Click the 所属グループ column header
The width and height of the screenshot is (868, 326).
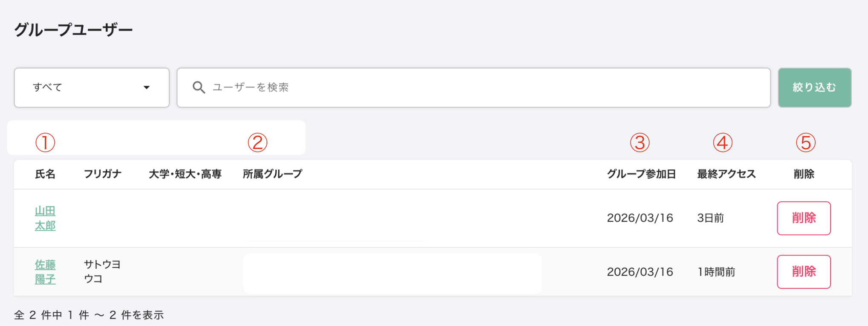(272, 174)
